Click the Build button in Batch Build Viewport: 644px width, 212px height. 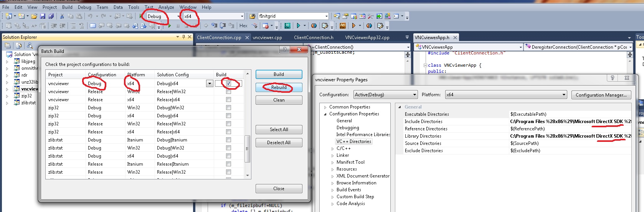pyautogui.click(x=279, y=74)
